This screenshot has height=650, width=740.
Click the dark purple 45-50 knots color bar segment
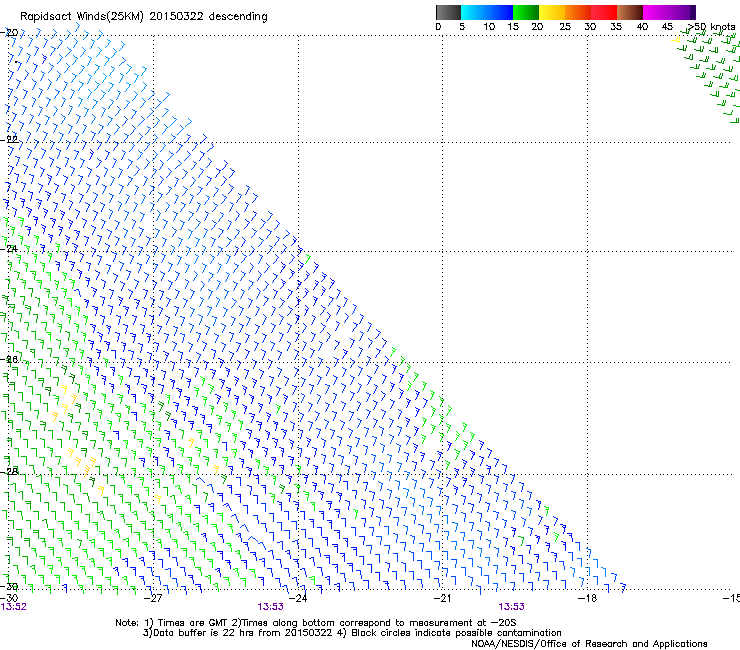pyautogui.click(x=682, y=12)
